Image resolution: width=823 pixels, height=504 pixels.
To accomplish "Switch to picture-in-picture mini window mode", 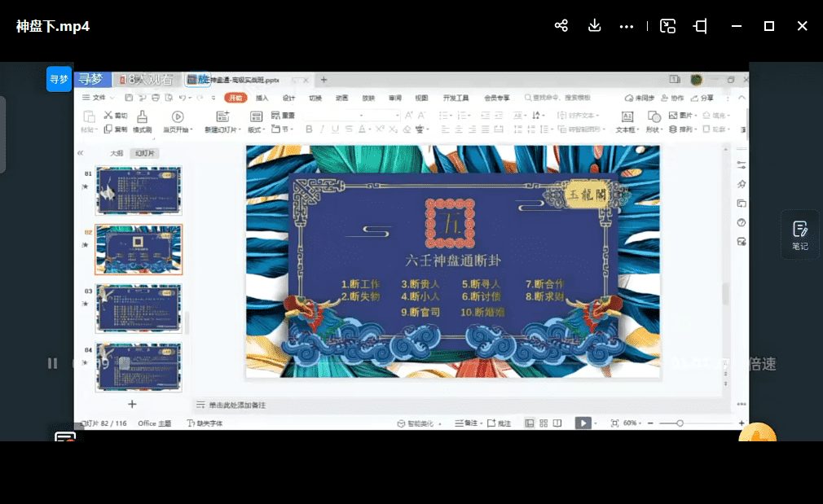I will pyautogui.click(x=668, y=26).
